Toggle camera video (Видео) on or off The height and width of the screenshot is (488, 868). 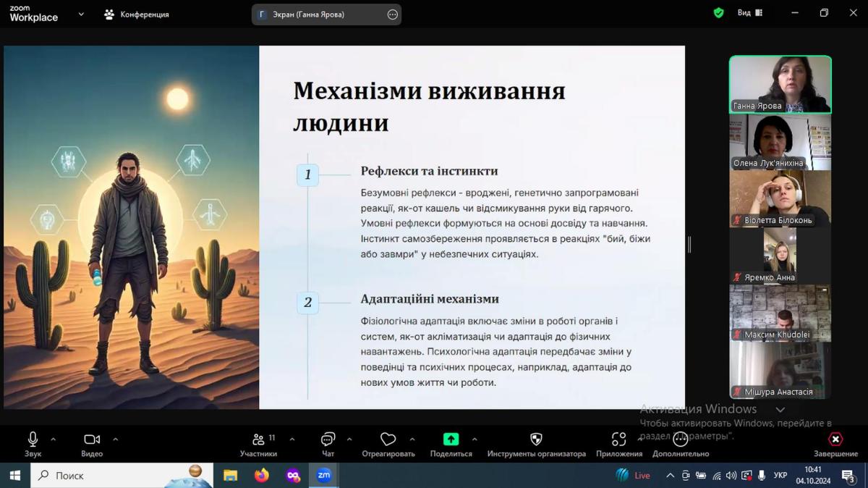click(x=92, y=439)
